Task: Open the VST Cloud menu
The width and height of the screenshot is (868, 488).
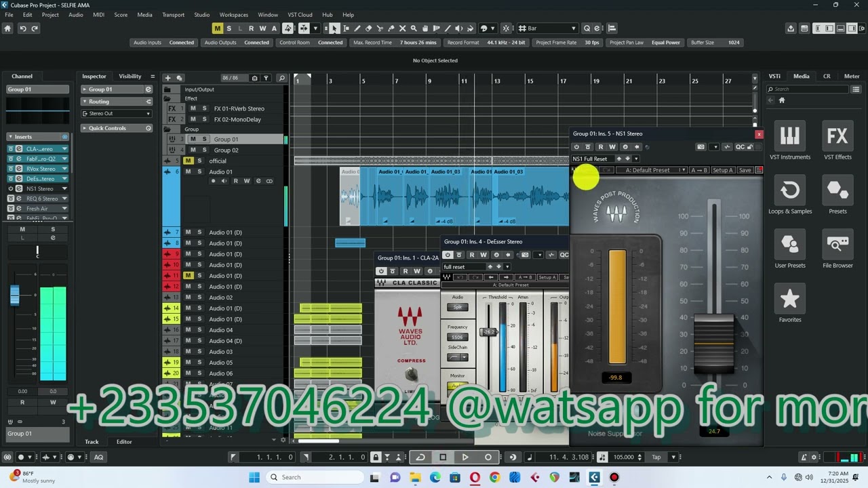Action: coord(300,15)
